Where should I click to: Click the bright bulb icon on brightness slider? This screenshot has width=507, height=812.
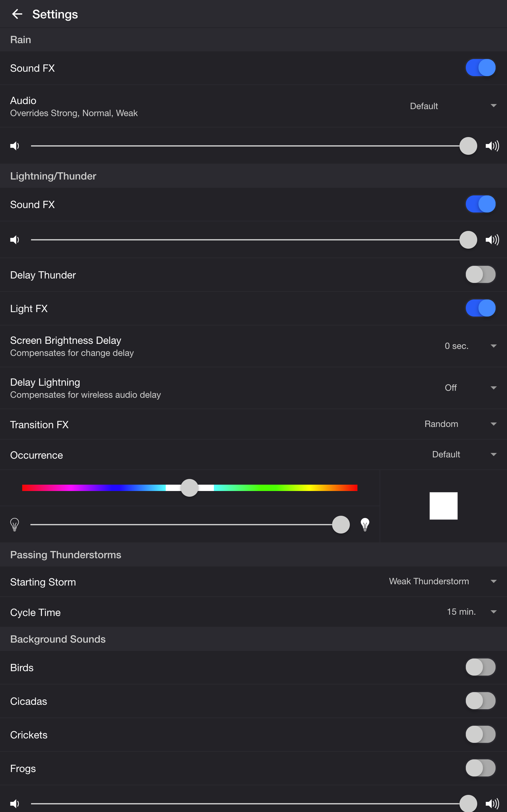coord(365,524)
